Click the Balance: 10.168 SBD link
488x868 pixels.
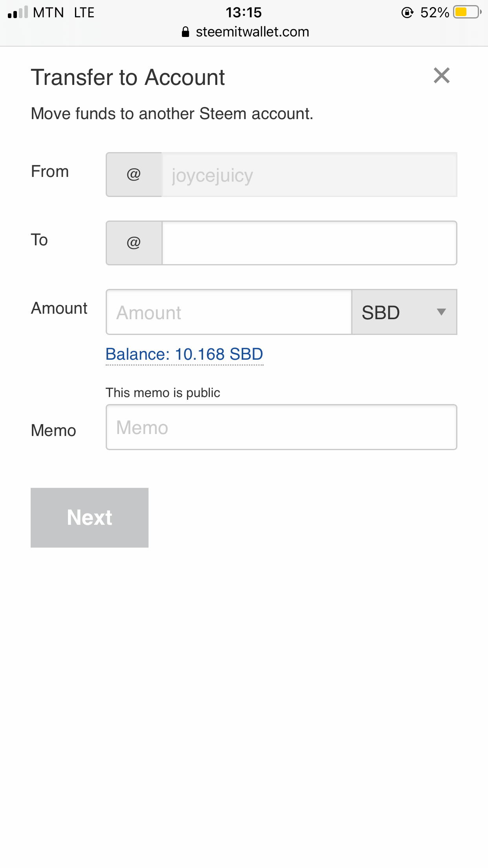pyautogui.click(x=184, y=354)
